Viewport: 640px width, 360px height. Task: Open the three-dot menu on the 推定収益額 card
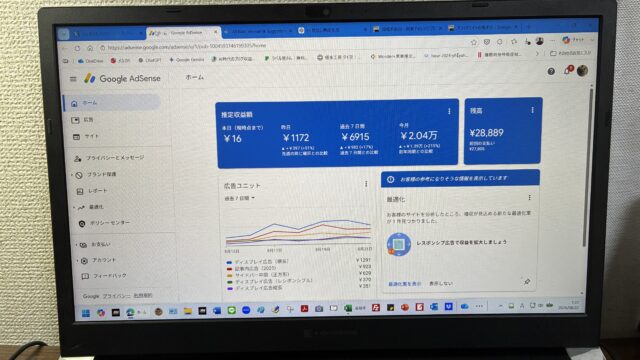[x=449, y=111]
